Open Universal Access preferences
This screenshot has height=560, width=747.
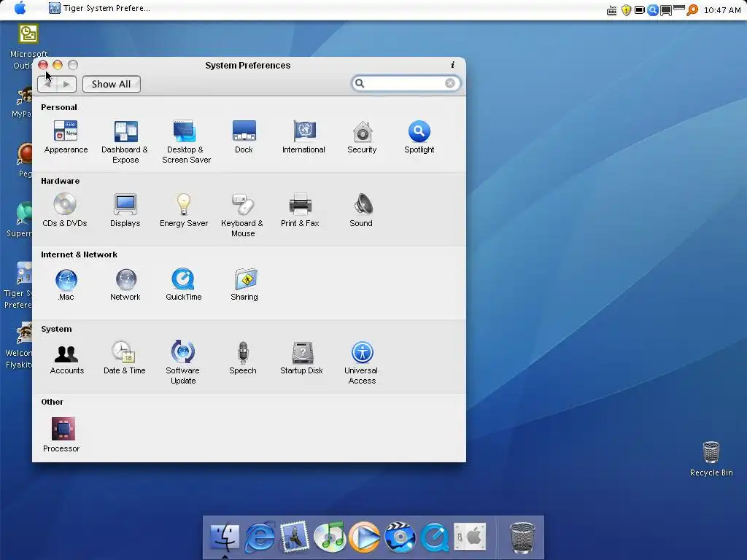[362, 363]
